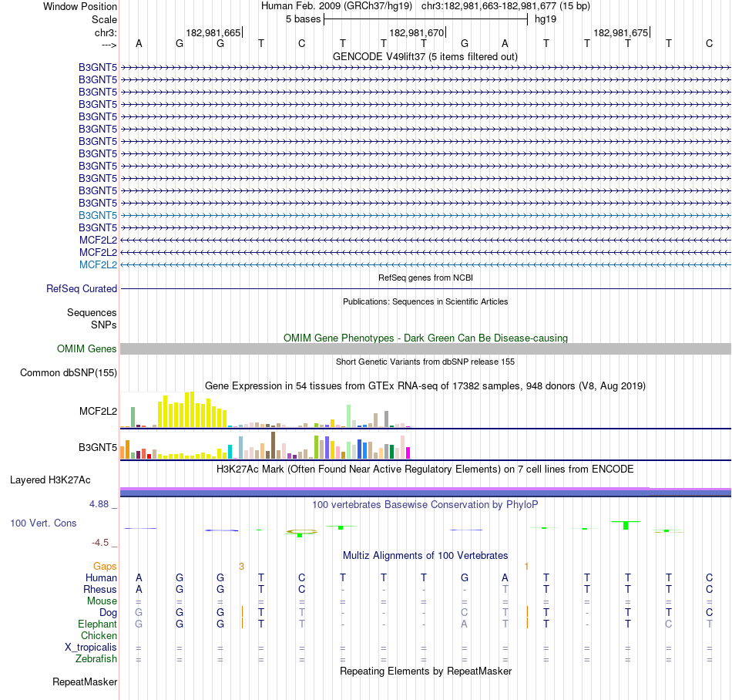The height and width of the screenshot is (700, 732).
Task: Open the Repeating Elements by RepeatMasker title
Action: pyautogui.click(x=425, y=671)
